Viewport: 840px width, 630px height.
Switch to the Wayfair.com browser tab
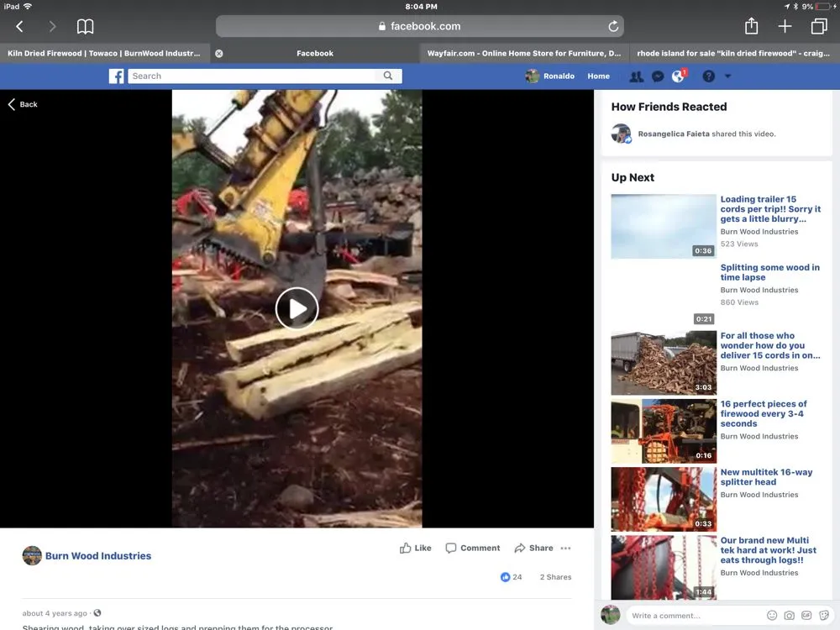pyautogui.click(x=523, y=53)
